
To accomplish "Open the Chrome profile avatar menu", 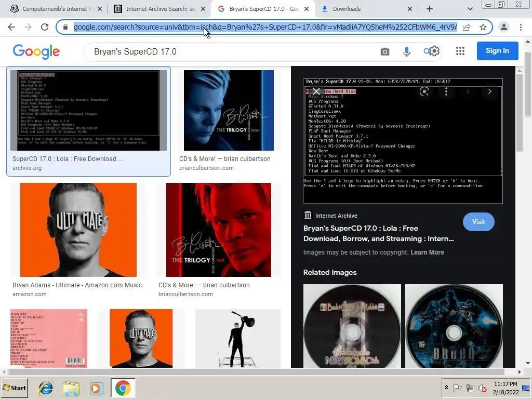I will click(x=504, y=27).
